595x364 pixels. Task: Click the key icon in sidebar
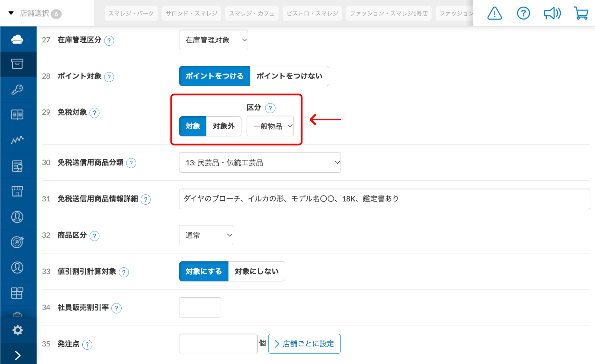click(17, 89)
